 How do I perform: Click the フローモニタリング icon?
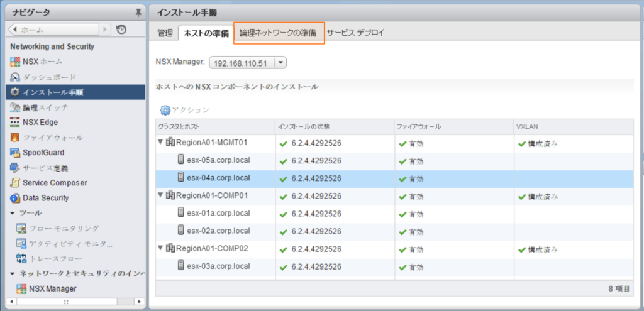pos(21,228)
